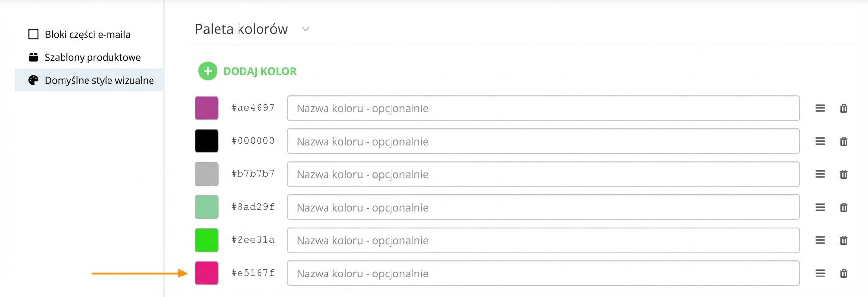
Task: Collapse the Paleta kolorów section chevron
Action: (x=306, y=29)
